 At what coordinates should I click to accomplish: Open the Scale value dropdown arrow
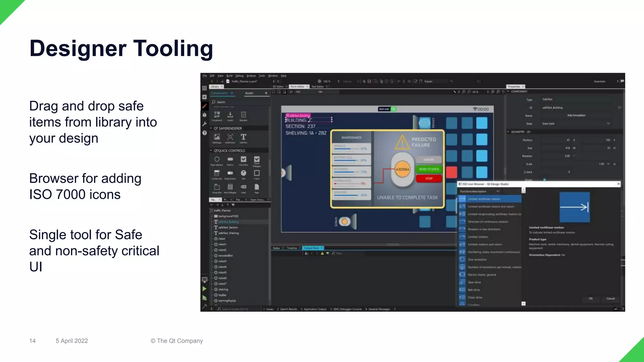tap(608, 164)
